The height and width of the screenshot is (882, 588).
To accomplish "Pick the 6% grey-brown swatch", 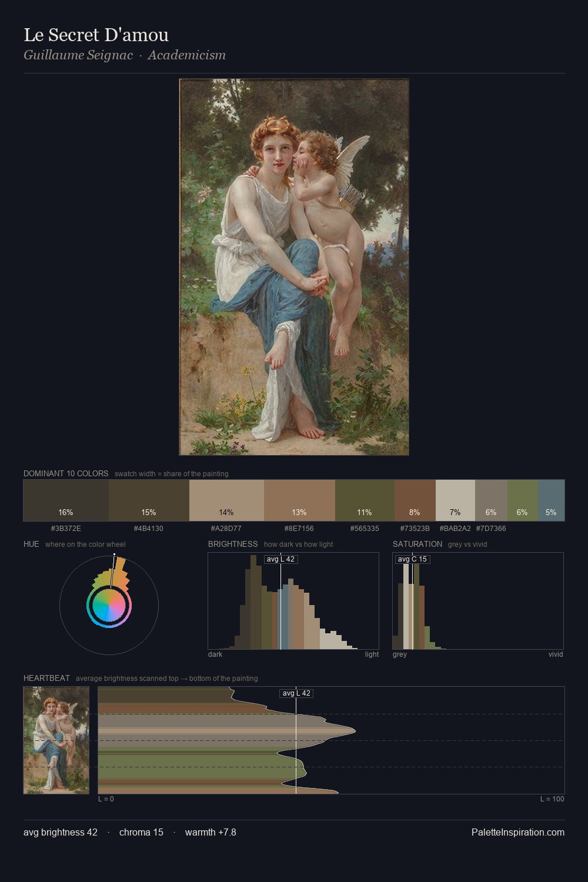I will pos(491,500).
